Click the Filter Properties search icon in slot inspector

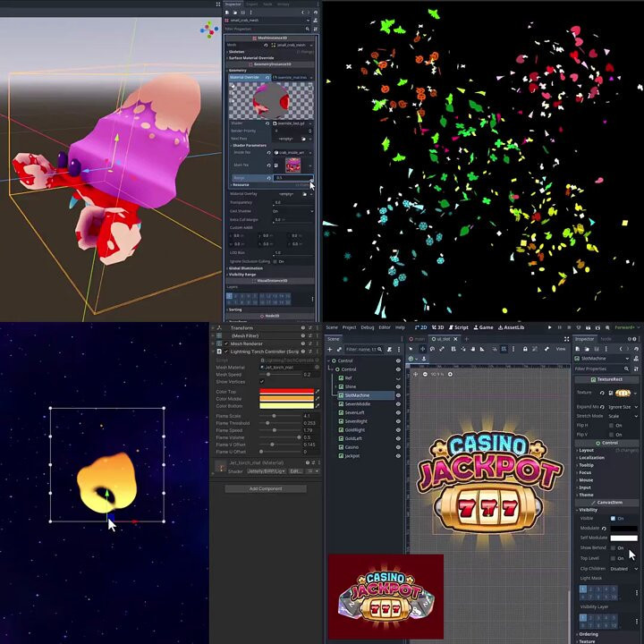(x=626, y=369)
